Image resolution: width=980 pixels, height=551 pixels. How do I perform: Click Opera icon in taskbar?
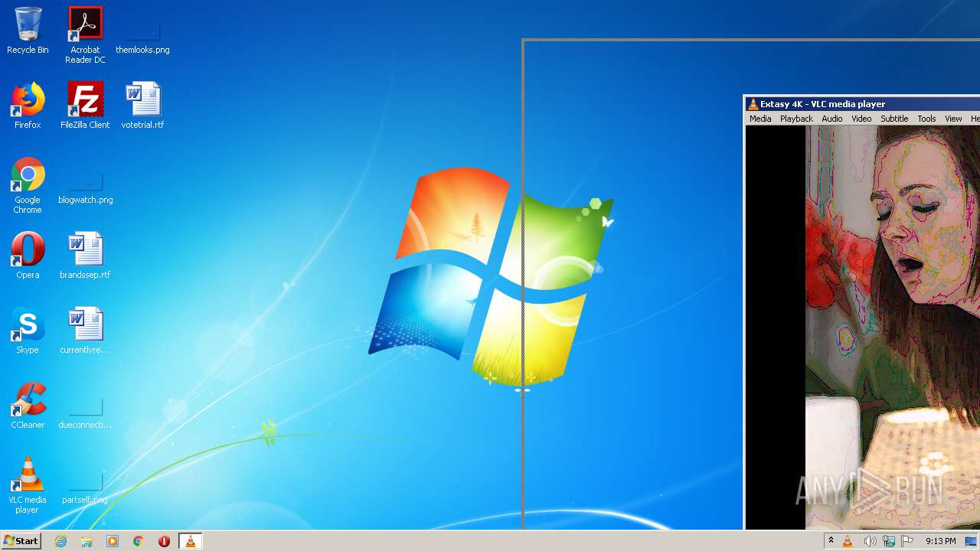(164, 541)
